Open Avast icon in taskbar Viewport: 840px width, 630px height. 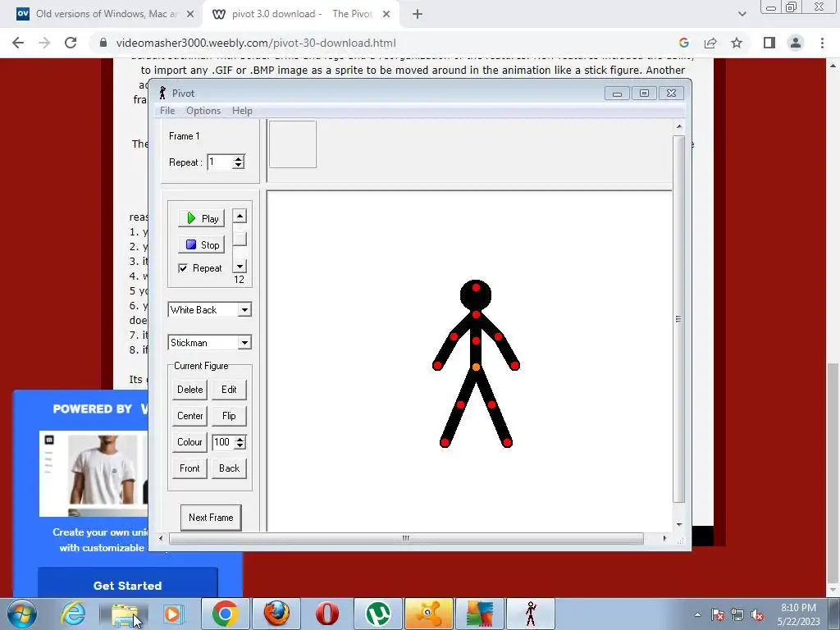pyautogui.click(x=429, y=614)
